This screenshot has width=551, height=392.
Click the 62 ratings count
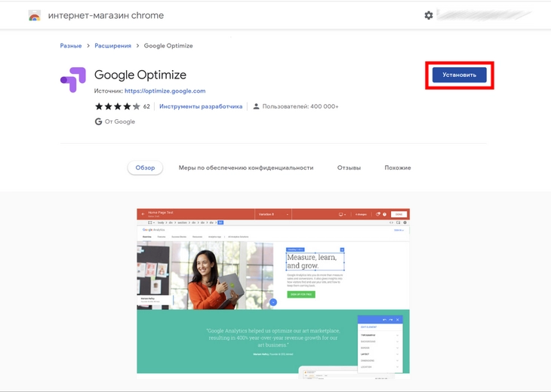click(x=146, y=106)
